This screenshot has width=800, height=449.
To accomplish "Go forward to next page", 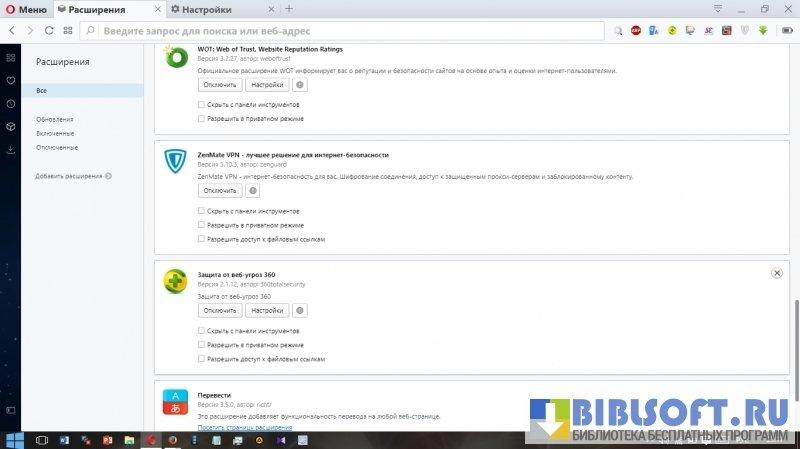I will pos(30,31).
